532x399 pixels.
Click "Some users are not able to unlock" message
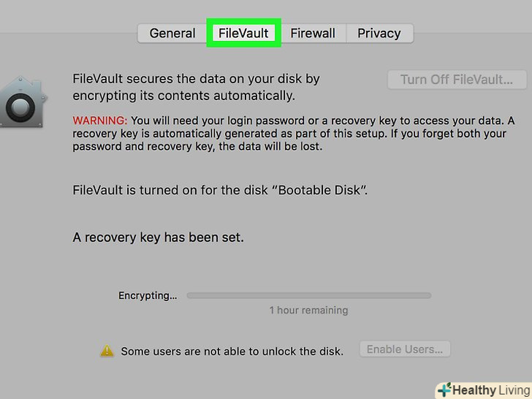point(232,351)
